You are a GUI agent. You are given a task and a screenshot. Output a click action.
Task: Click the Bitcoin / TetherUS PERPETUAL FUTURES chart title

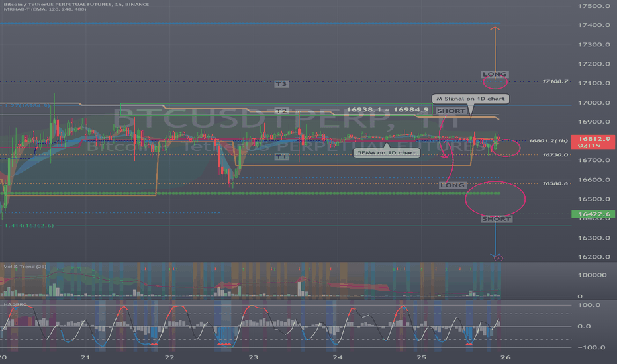(x=76, y=5)
